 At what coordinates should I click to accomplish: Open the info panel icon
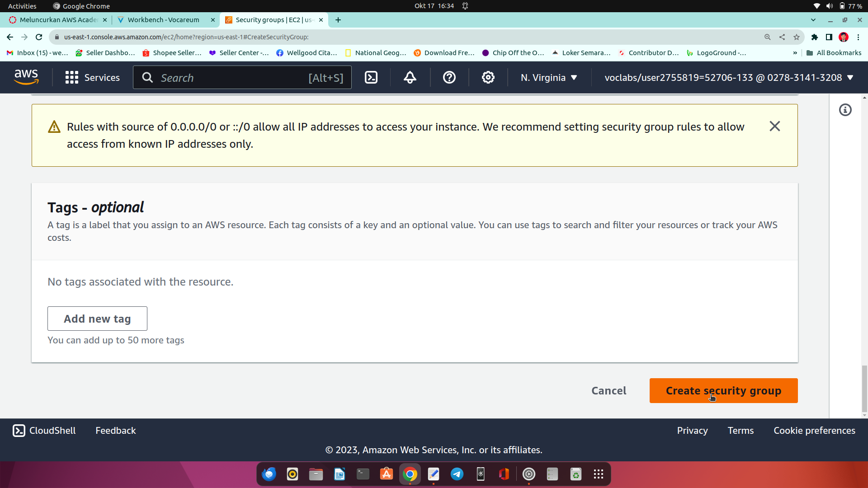pyautogui.click(x=845, y=110)
